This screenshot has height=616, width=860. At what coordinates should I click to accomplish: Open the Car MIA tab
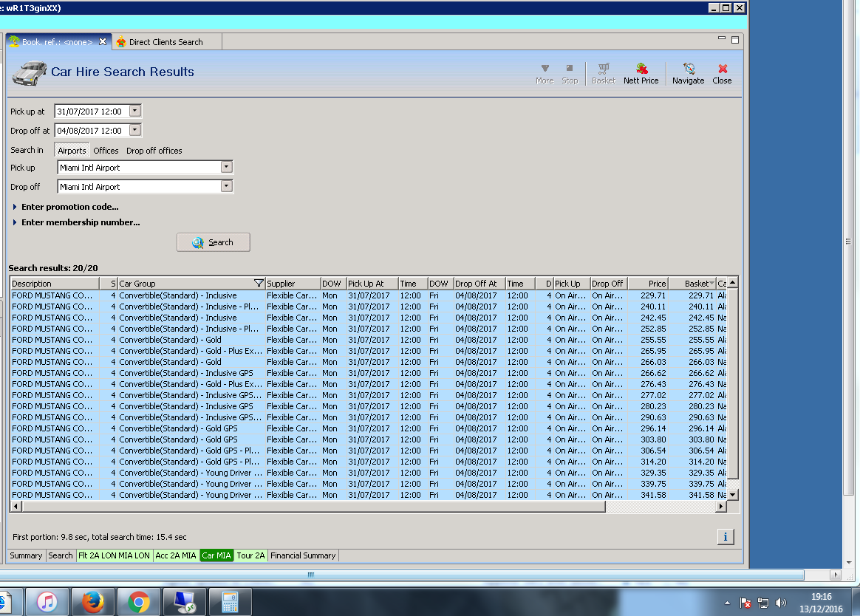click(x=216, y=555)
